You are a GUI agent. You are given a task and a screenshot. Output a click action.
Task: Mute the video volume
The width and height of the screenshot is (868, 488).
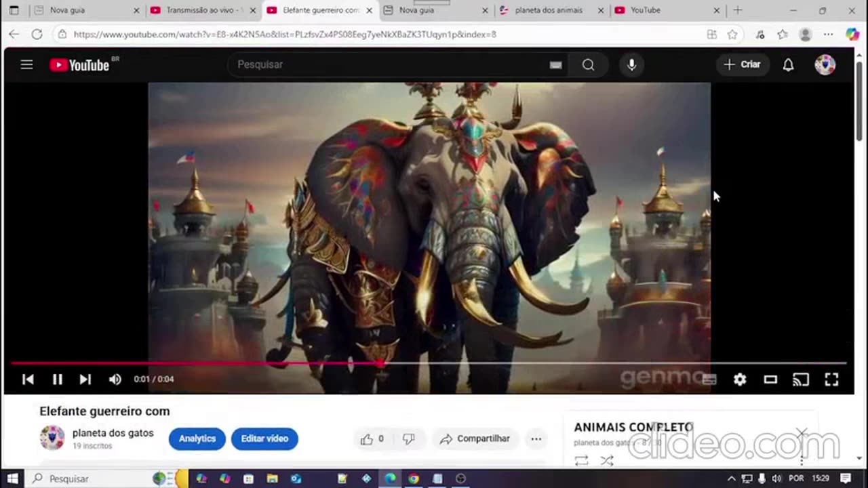tap(115, 380)
